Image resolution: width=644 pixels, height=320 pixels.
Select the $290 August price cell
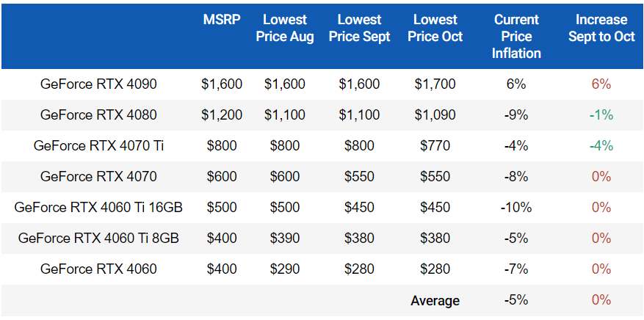click(x=285, y=269)
